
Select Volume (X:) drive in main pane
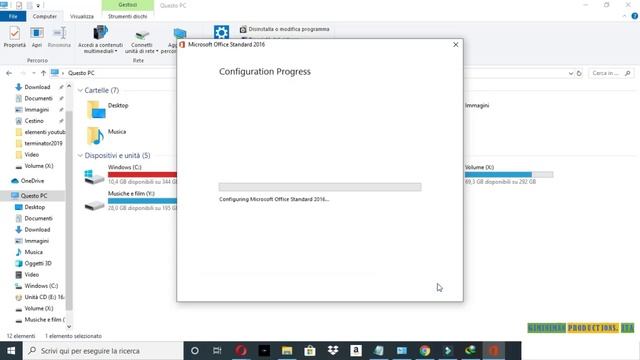[x=509, y=175]
